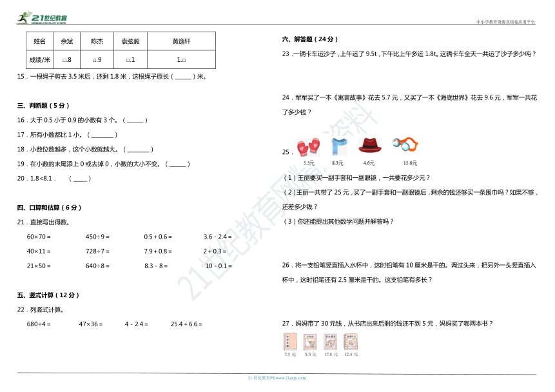The height and width of the screenshot is (392, 555).
Task: Click the 六、解答题 section heading
Action: (310, 39)
